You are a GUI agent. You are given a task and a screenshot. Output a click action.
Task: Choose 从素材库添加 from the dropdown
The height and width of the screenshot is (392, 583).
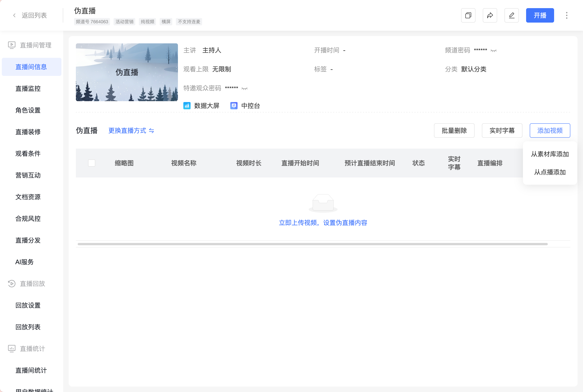tap(550, 154)
